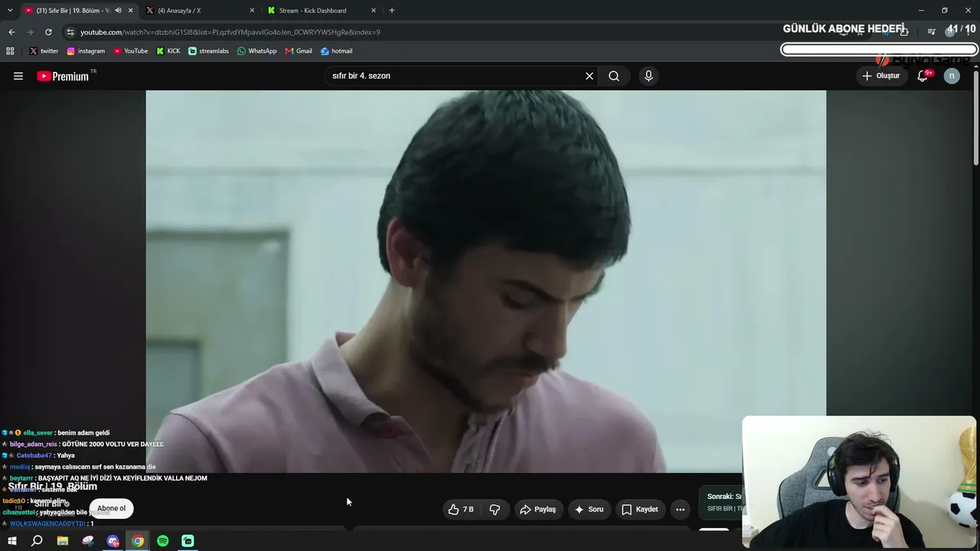Expand the tab search dropdown arrow

click(10, 11)
